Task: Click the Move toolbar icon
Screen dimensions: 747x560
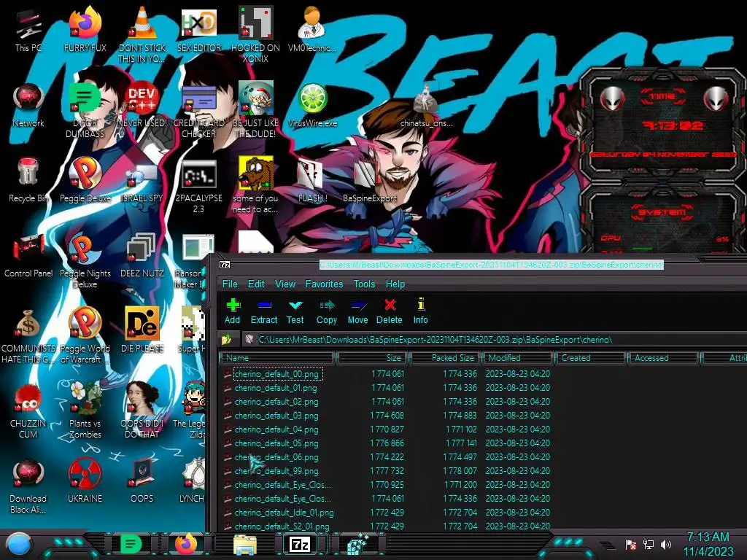Action: coord(357,311)
